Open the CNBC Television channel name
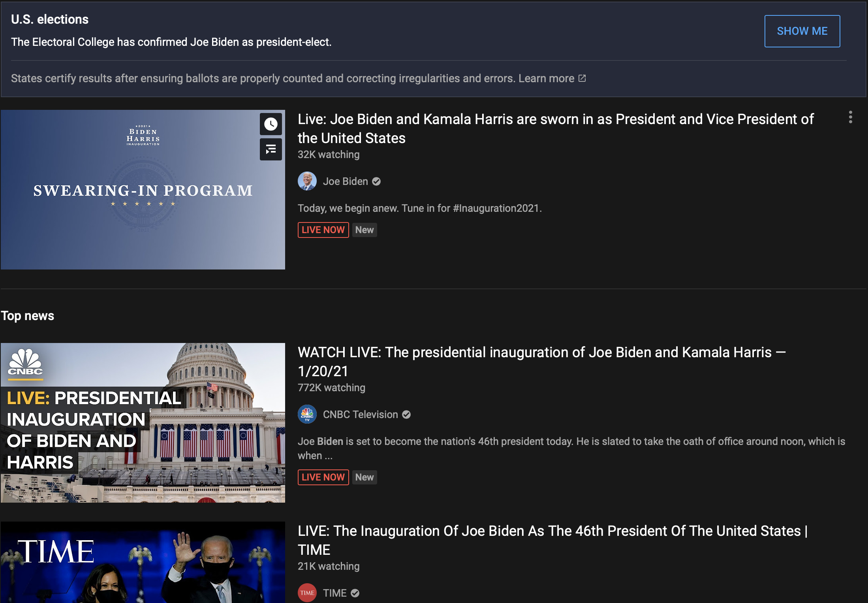 (361, 415)
